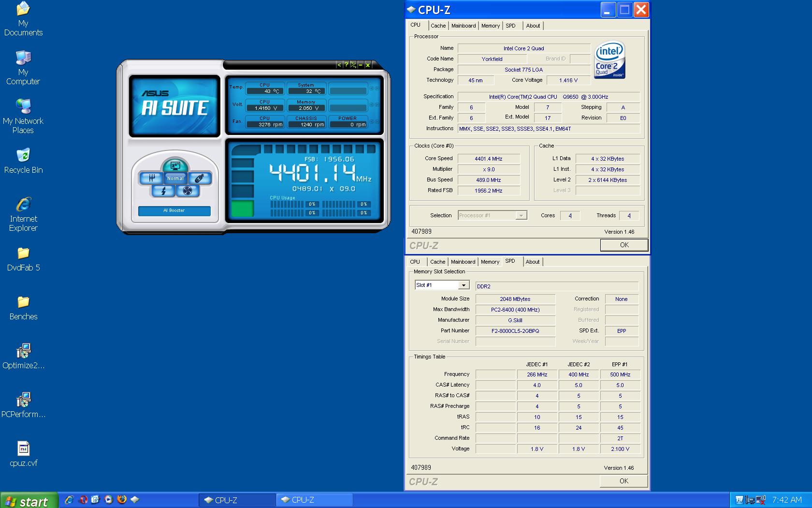The width and height of the screenshot is (812, 508).
Task: Open My Network Places desktop icon
Action: coord(23,117)
